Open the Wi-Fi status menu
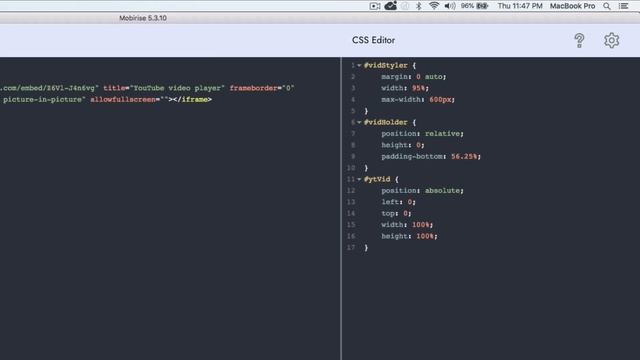Viewport: 640px width, 360px height. 434,6
